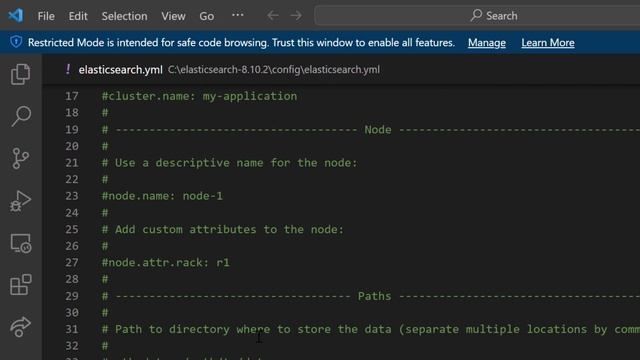Click the 'Paths' section header comment
The image size is (640, 360).
(371, 296)
